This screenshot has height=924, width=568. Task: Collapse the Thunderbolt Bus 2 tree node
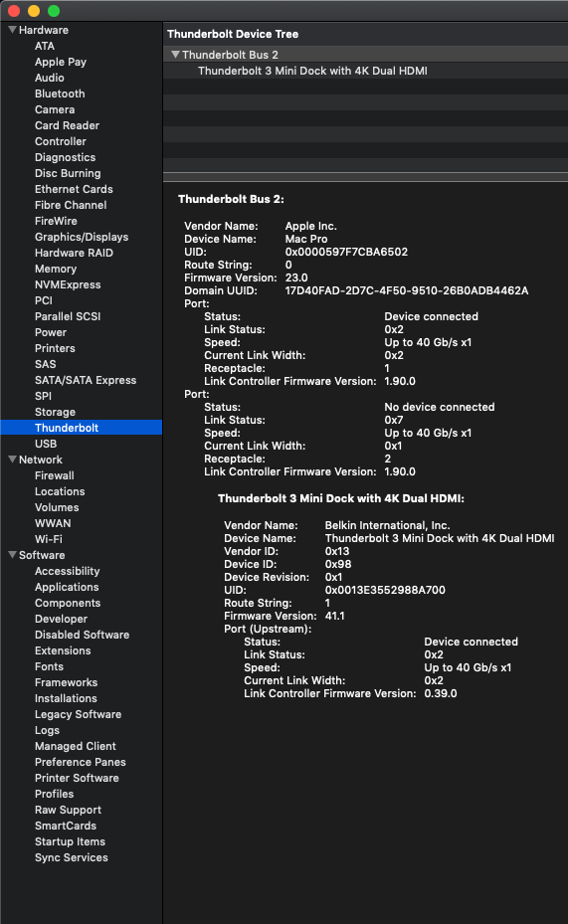(175, 55)
